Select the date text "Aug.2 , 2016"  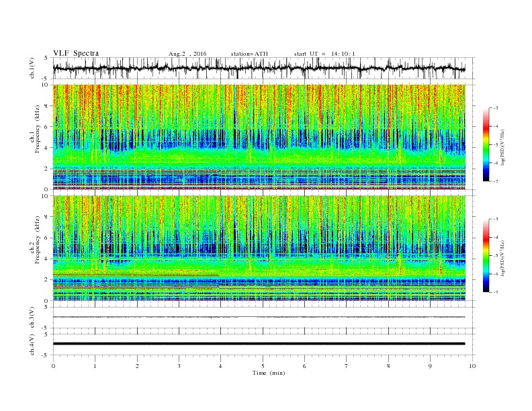(x=187, y=54)
